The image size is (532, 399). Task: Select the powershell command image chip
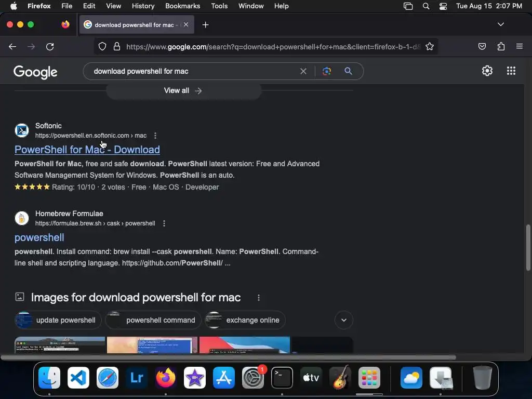click(153, 320)
